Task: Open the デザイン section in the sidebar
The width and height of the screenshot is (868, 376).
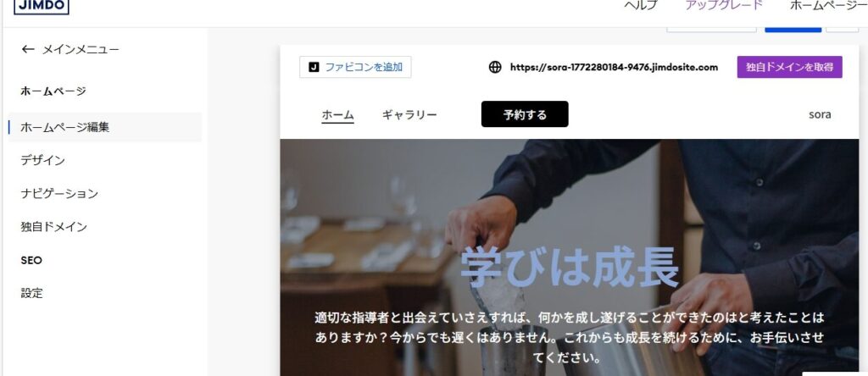Action: coord(42,160)
